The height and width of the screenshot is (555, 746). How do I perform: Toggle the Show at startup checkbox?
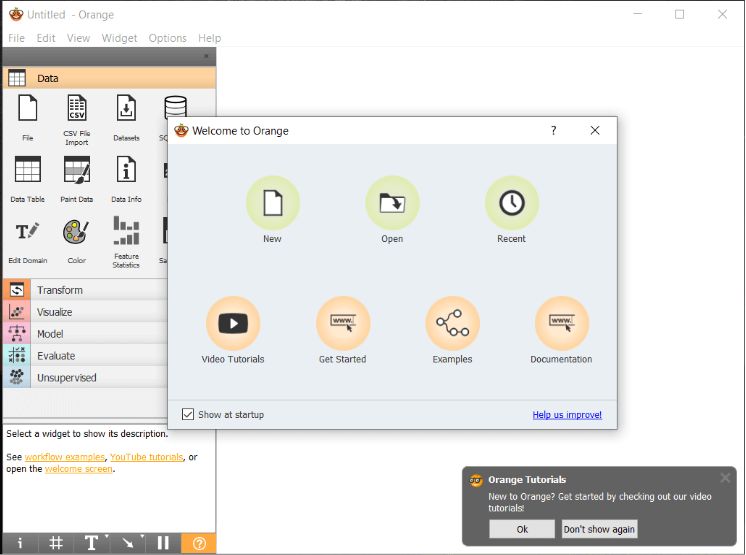pos(188,414)
